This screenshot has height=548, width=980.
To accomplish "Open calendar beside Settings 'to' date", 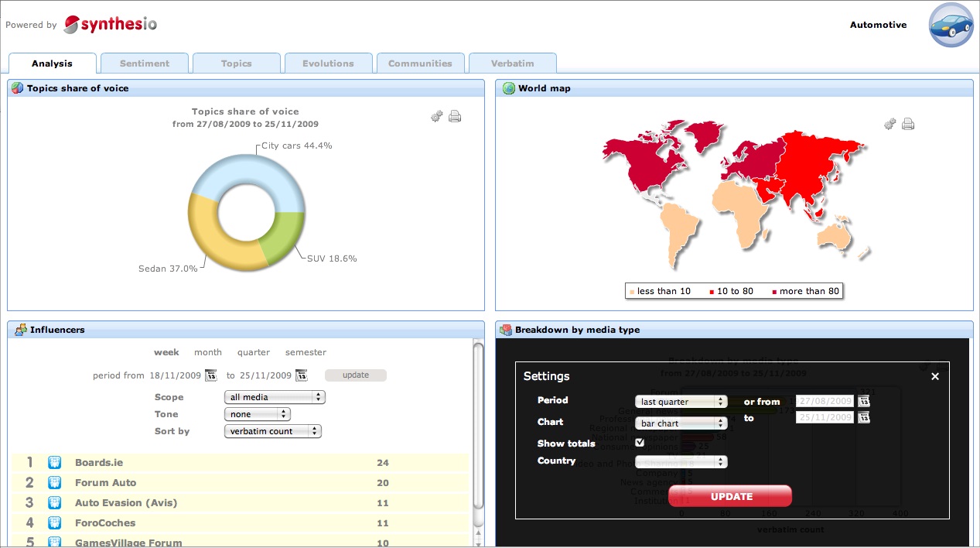I will point(864,417).
